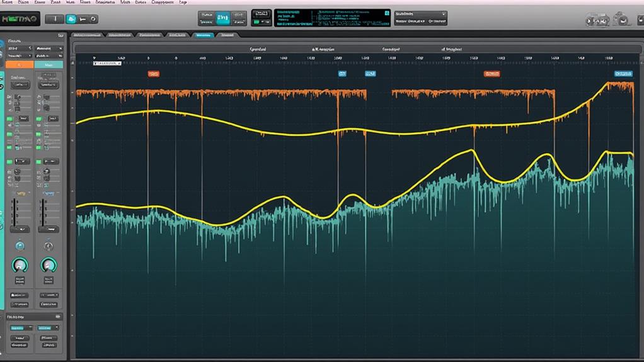
Task: Switch to the active cyan tab
Action: click(x=204, y=35)
